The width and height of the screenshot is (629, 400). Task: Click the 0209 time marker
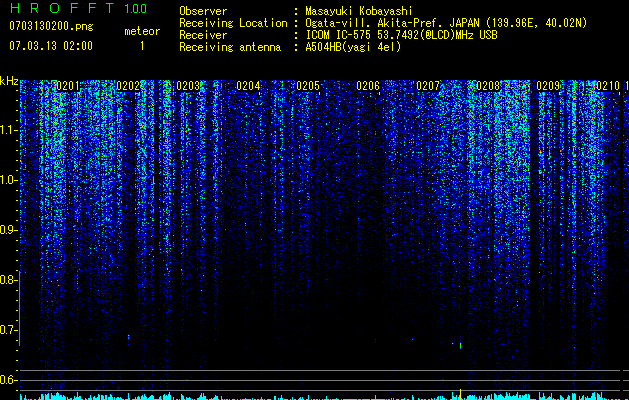[548, 86]
